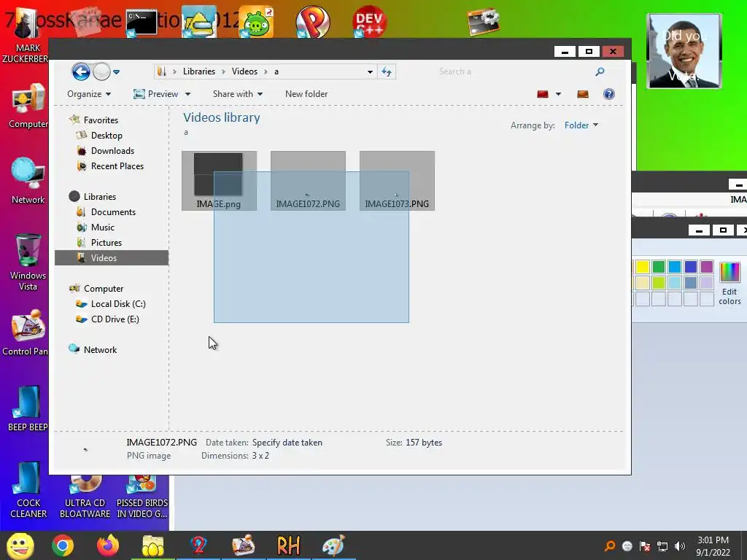Open the smiley face Start button
This screenshot has height=560, width=747.
[x=20, y=545]
